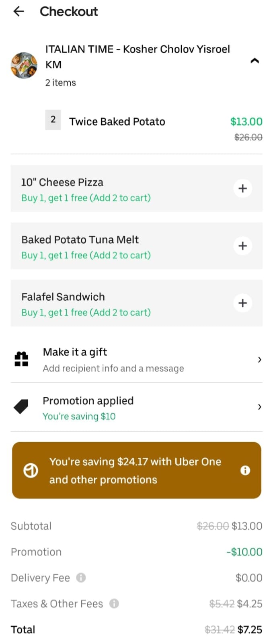This screenshot has height=644, width=273.
Task: Open Make it a gift chevron
Action: click(259, 359)
